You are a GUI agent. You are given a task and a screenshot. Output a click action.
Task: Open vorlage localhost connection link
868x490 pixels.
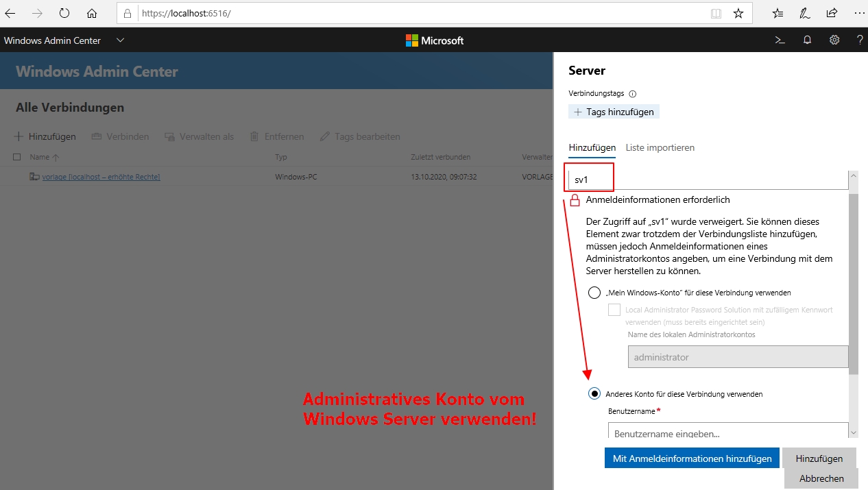[101, 177]
